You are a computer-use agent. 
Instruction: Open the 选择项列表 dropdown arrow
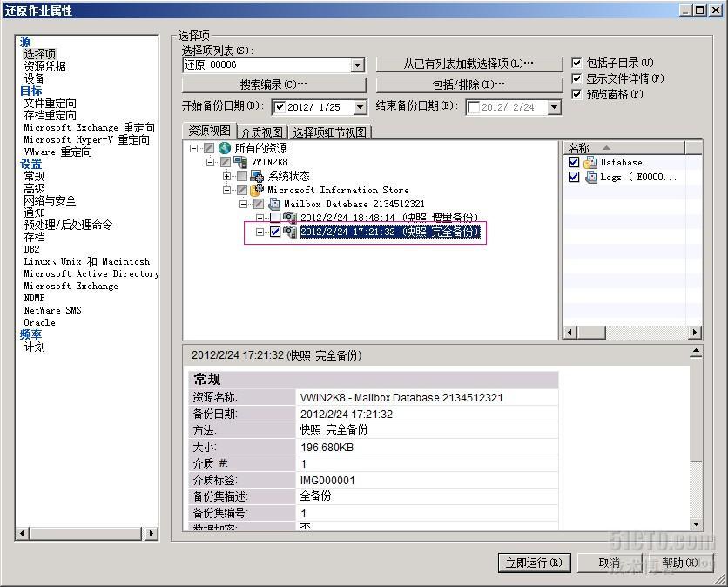pos(357,65)
